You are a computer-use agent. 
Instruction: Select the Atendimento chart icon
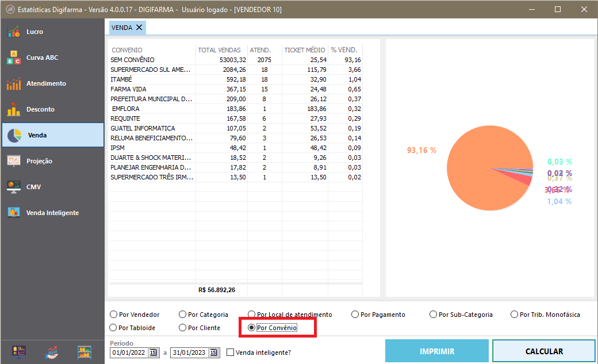pos(14,83)
